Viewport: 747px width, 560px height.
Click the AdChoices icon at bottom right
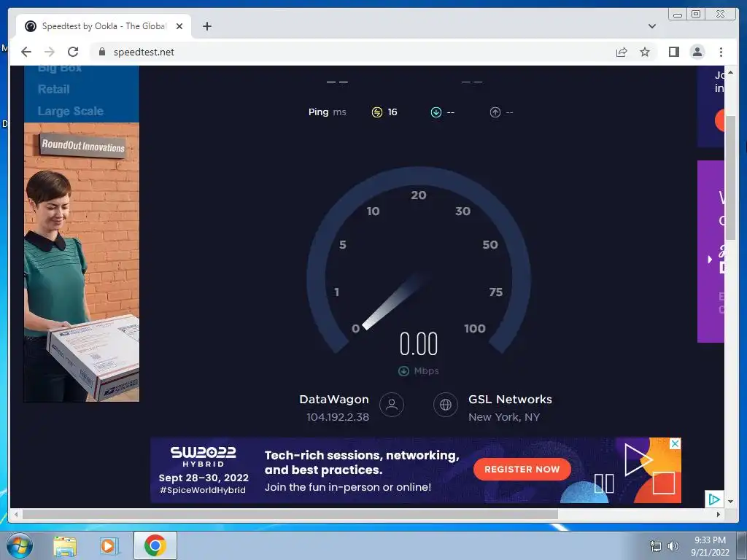coord(714,499)
